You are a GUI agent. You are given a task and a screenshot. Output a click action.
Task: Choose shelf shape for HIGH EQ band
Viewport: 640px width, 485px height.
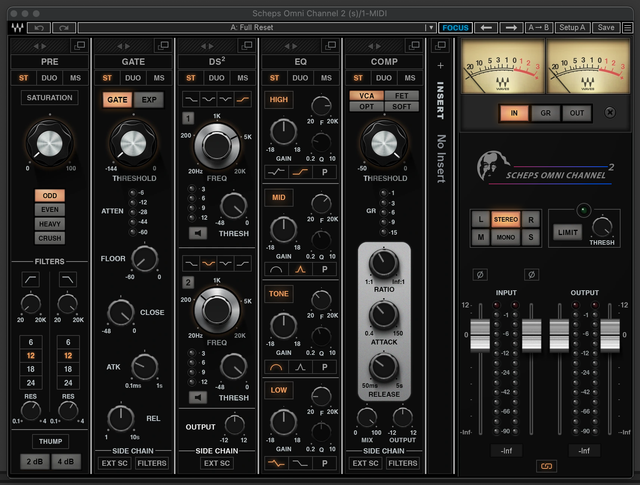(300, 172)
